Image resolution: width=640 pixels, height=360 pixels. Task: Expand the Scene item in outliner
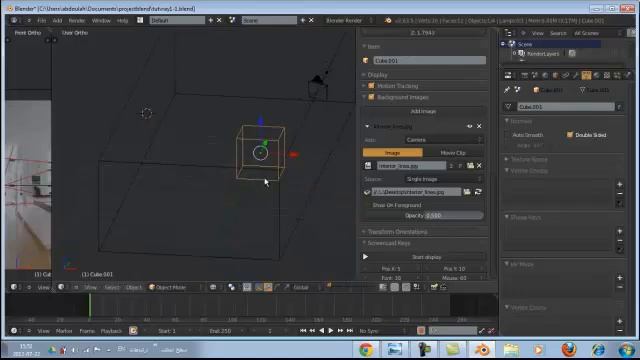click(x=503, y=44)
